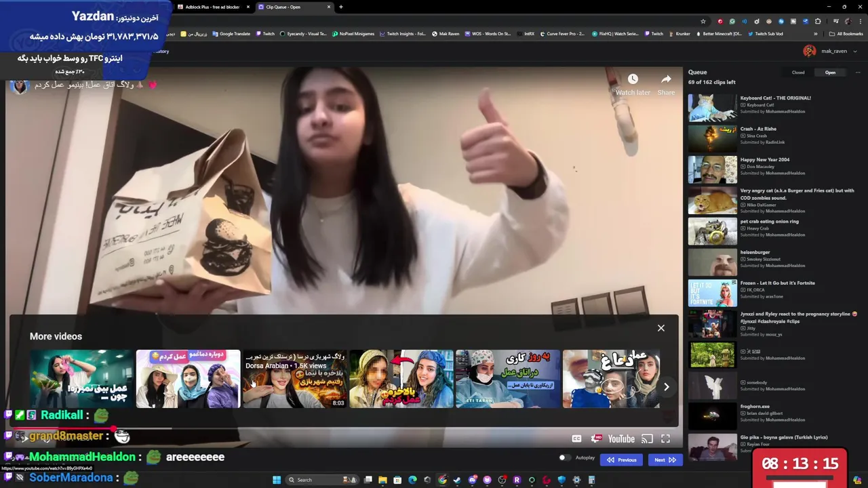Set queue to Open
The height and width of the screenshot is (488, 868).
830,73
